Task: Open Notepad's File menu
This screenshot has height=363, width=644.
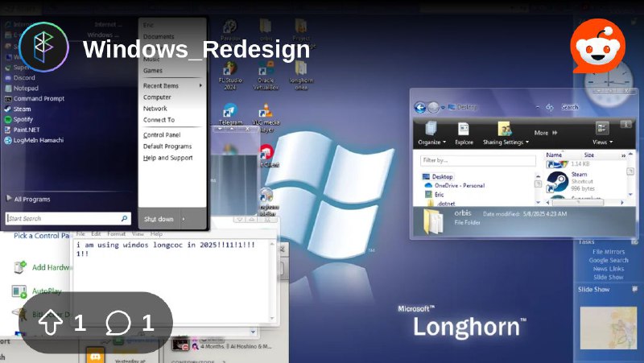Action: 80,233
